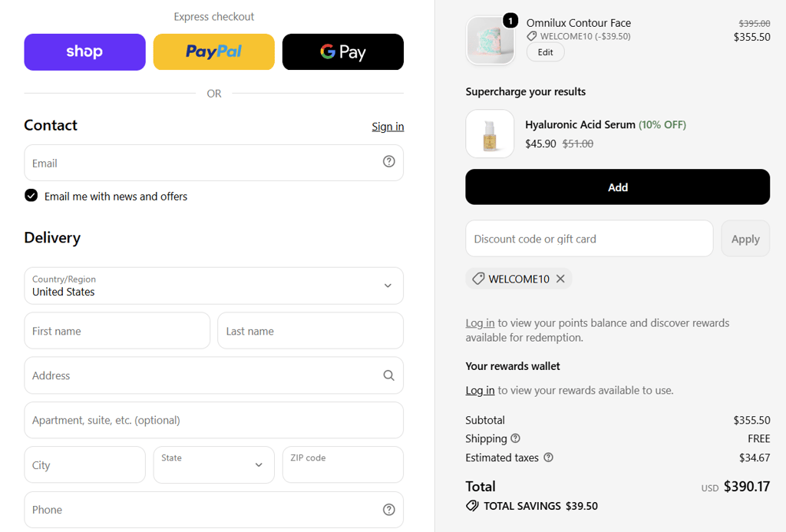Edit the Omnilux Contour Face item
The image size is (786, 532).
point(546,52)
